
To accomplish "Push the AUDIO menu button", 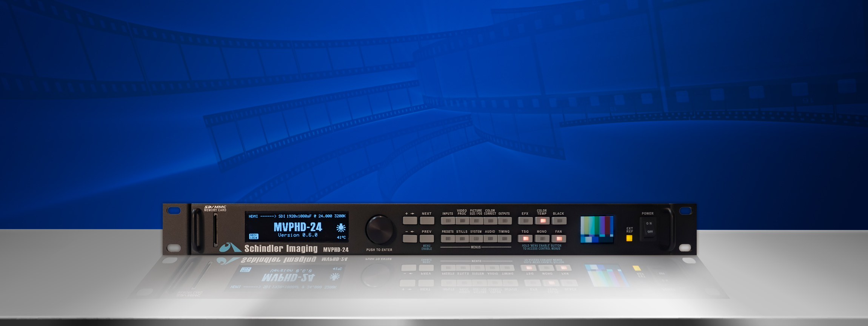I will 490,238.
